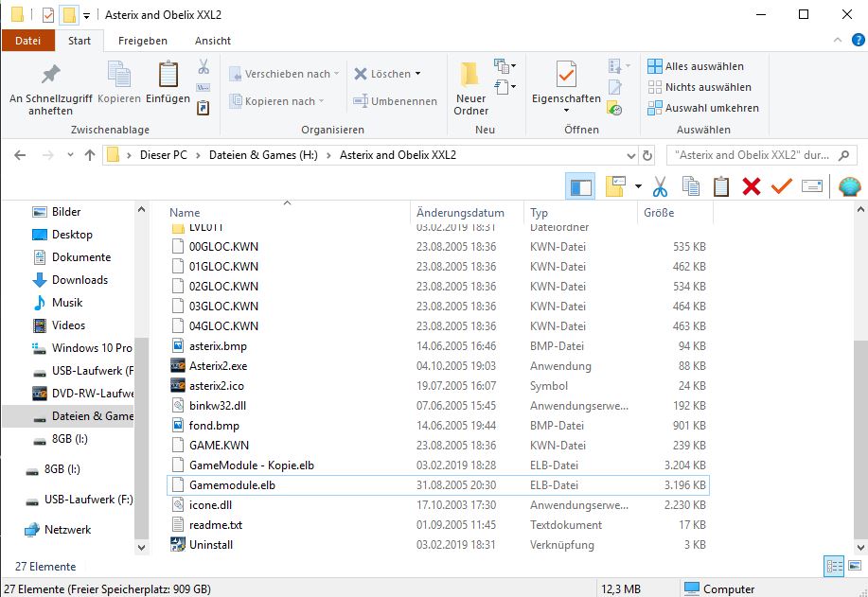Open the Eigenschaften properties icon
Image resolution: width=868 pixels, height=597 pixels.
(x=566, y=75)
